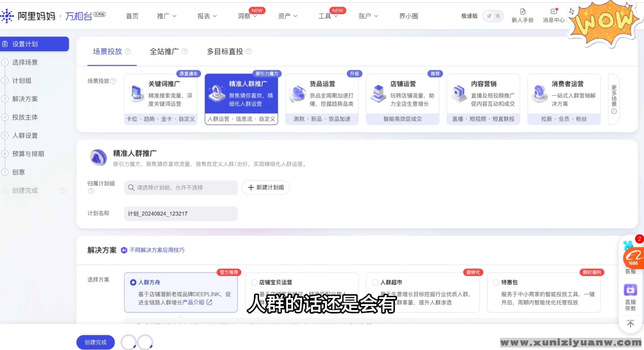Select the 人群超市 radio option
The height and width of the screenshot is (350, 644).
[375, 282]
